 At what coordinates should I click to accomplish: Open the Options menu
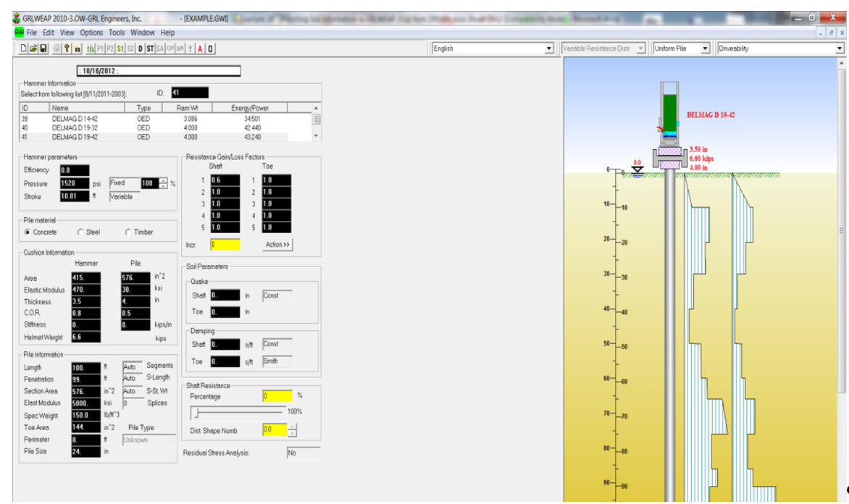91,33
